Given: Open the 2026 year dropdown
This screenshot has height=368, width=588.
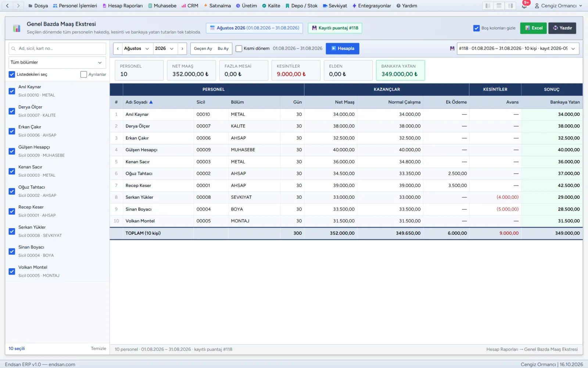Looking at the screenshot, I should pyautogui.click(x=165, y=49).
